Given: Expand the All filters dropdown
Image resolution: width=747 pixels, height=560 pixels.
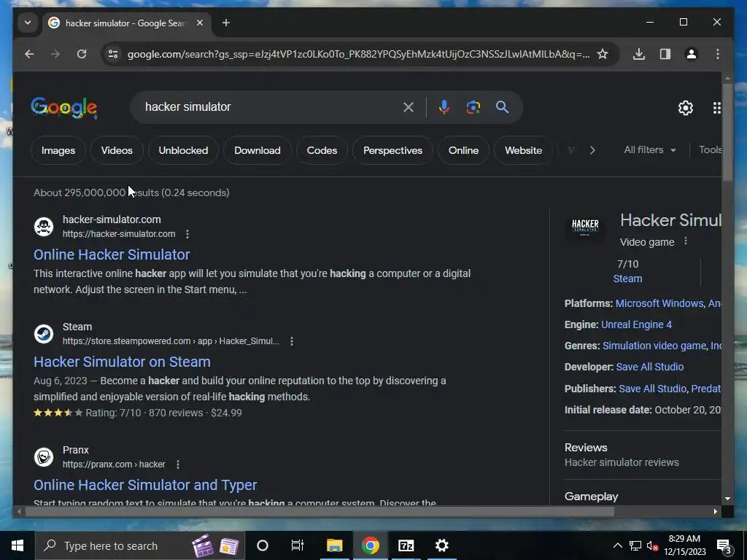Looking at the screenshot, I should point(650,150).
